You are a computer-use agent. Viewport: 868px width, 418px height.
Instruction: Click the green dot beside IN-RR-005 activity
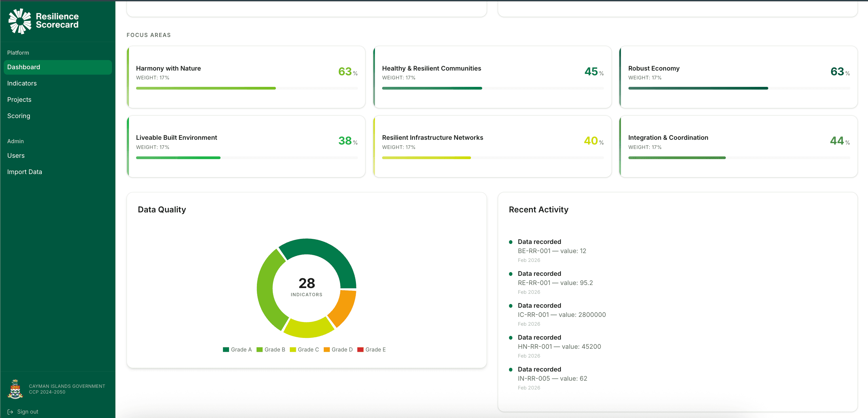click(x=511, y=369)
